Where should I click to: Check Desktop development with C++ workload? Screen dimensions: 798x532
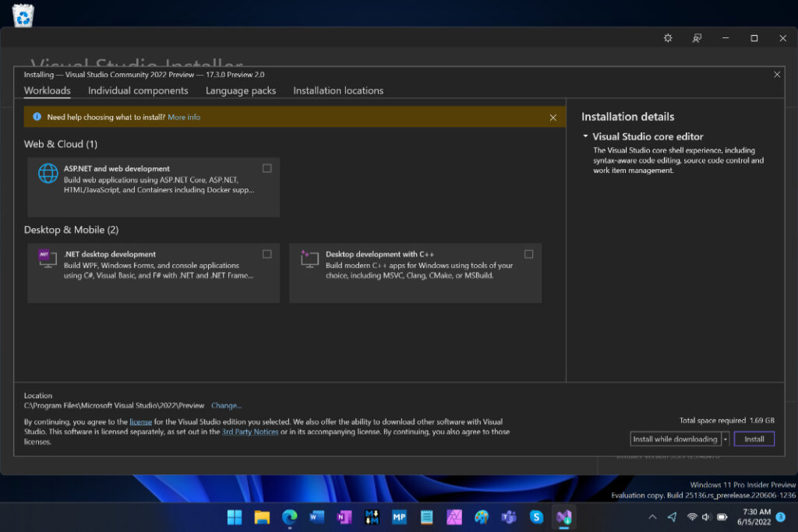point(529,254)
